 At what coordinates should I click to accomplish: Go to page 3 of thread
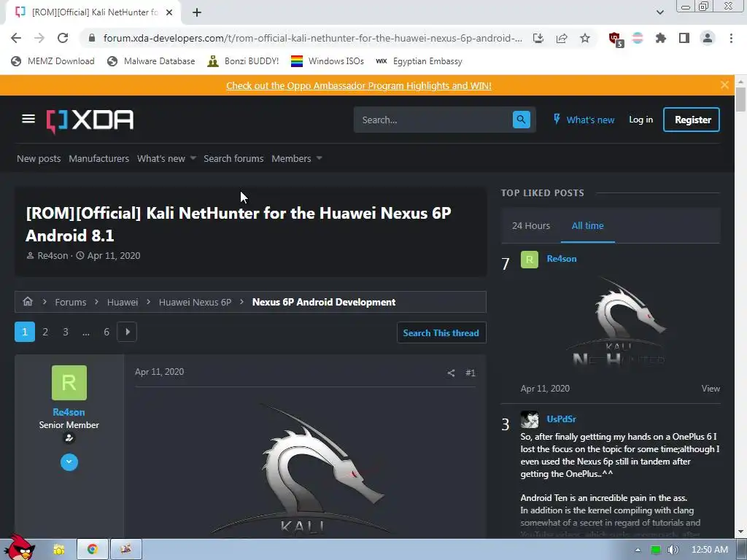point(66,332)
